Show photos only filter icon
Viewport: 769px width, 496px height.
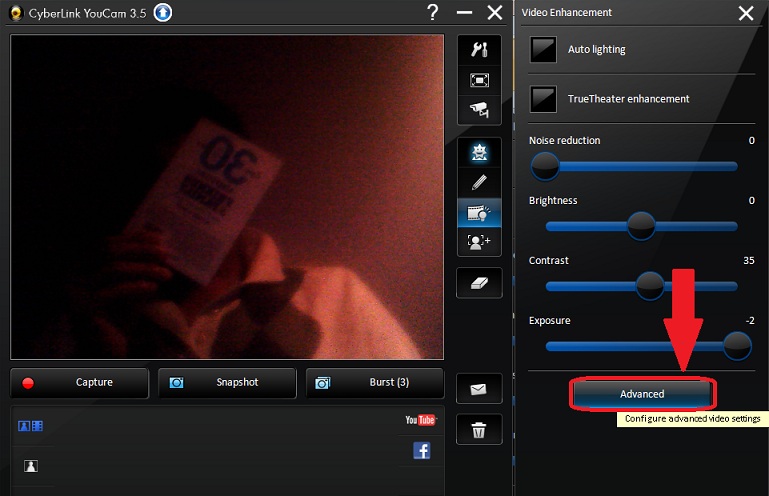[30, 466]
